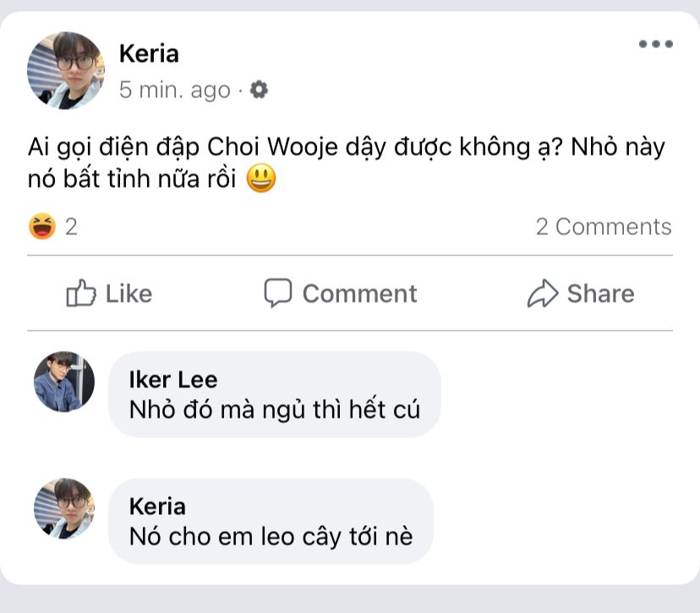Click the Share arrow icon

click(542, 293)
